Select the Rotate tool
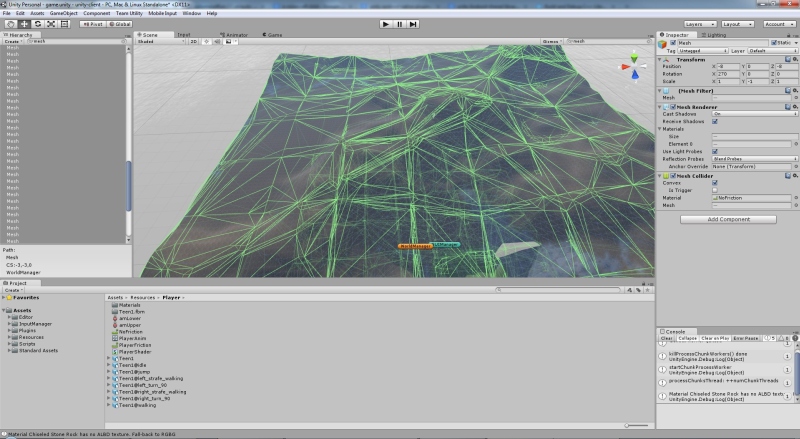The height and width of the screenshot is (439, 800). (37, 23)
